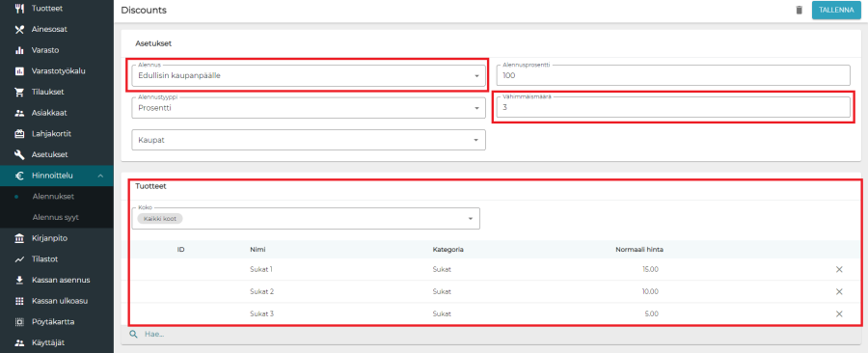Click the trash delete icon near Tallenna

click(799, 11)
